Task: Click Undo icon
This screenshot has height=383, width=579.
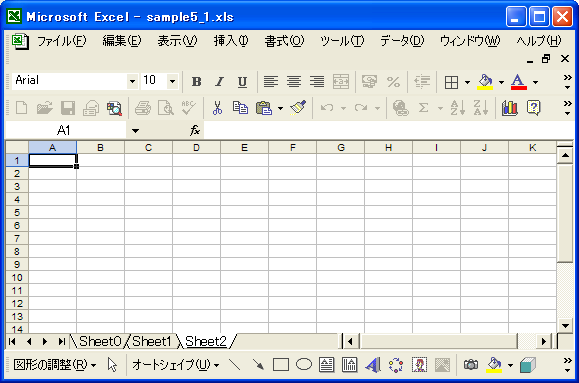Action: (x=327, y=108)
